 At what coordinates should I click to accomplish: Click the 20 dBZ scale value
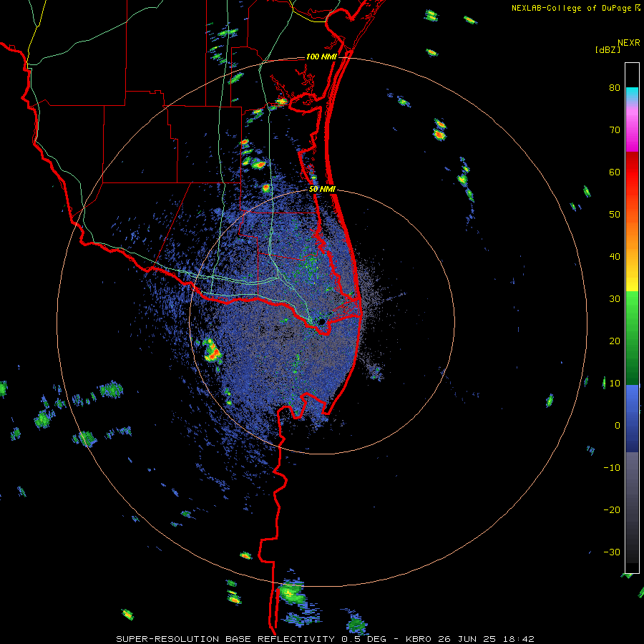pyautogui.click(x=615, y=341)
